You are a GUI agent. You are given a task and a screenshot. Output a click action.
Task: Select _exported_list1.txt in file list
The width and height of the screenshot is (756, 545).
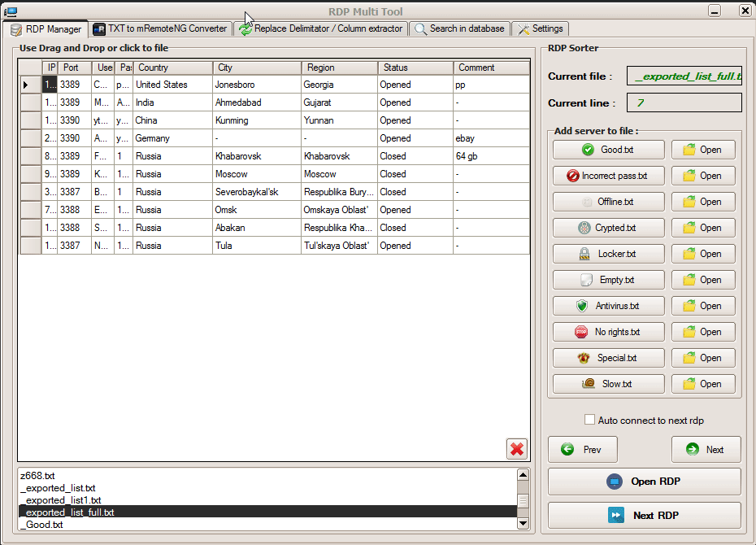coord(61,500)
